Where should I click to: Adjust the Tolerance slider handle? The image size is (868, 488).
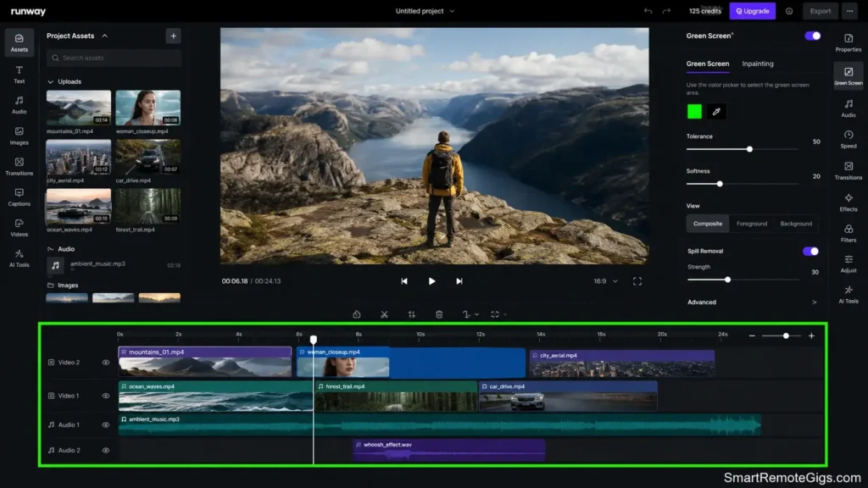749,149
